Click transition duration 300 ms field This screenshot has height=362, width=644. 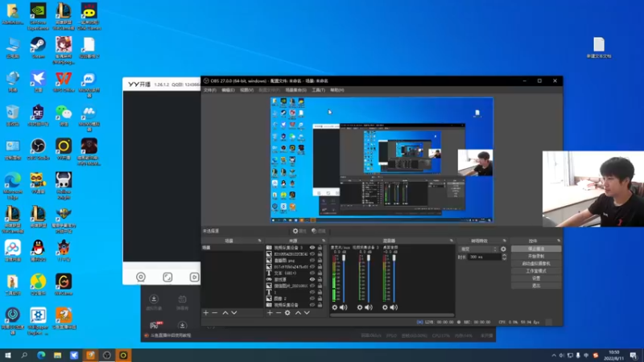[x=485, y=257]
